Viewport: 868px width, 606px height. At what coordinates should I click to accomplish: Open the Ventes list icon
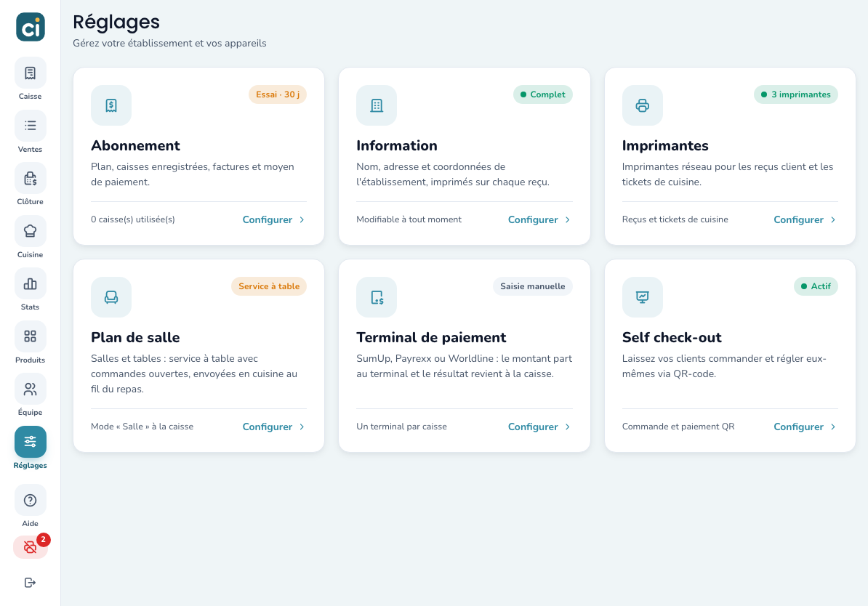tap(31, 126)
